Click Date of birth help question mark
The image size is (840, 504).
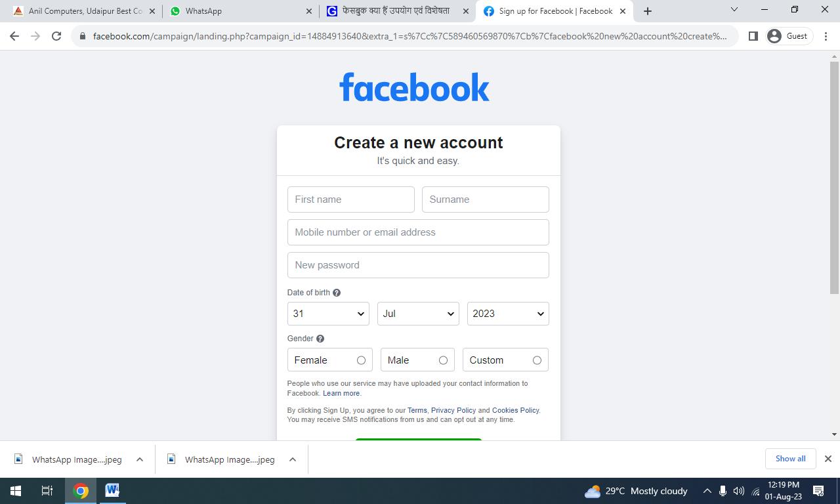point(337,293)
